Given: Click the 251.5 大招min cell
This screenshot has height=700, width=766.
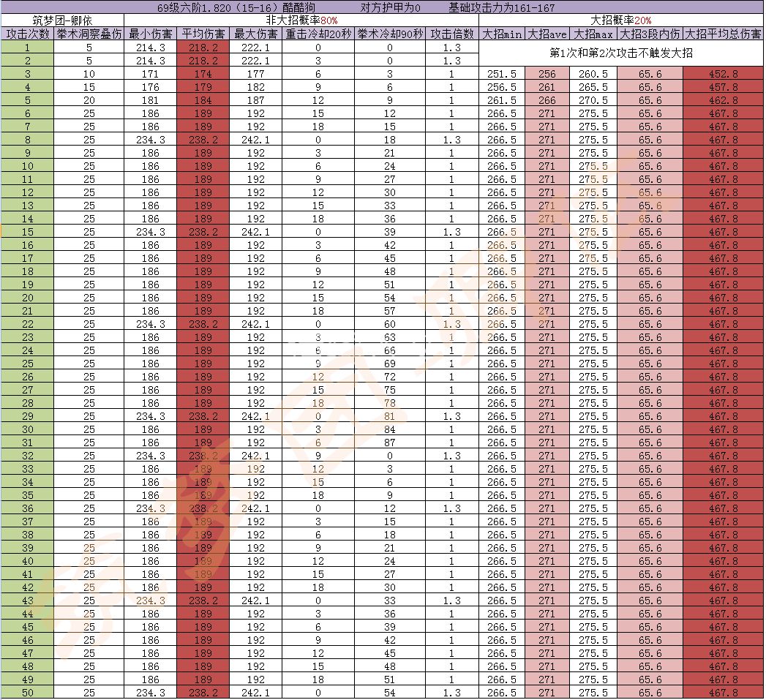Looking at the screenshot, I should coord(501,74).
